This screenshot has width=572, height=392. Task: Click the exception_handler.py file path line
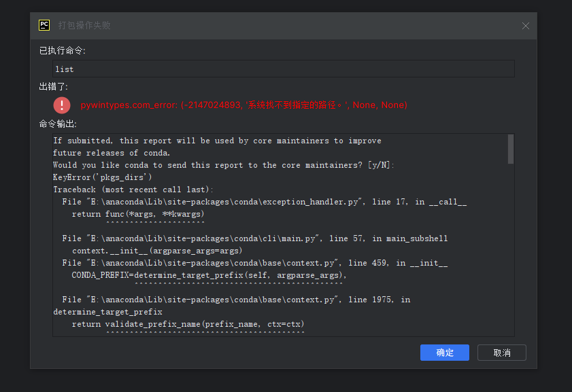[x=264, y=202]
